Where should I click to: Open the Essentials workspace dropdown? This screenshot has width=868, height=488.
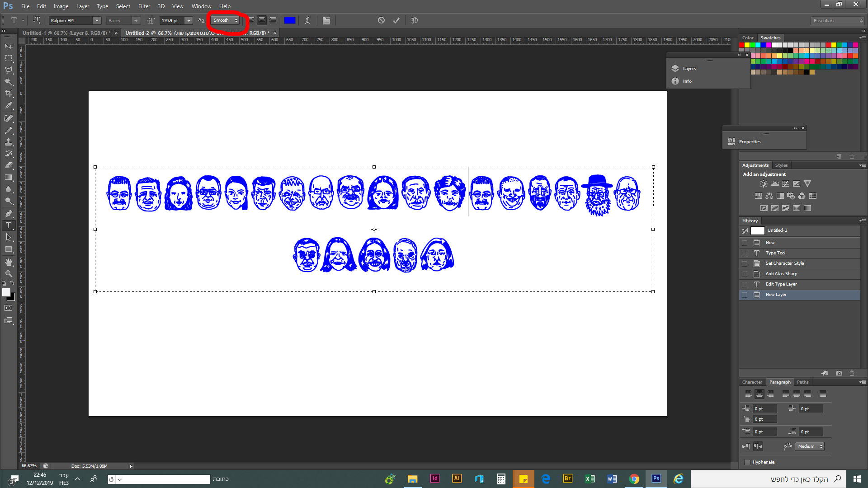(838, 20)
